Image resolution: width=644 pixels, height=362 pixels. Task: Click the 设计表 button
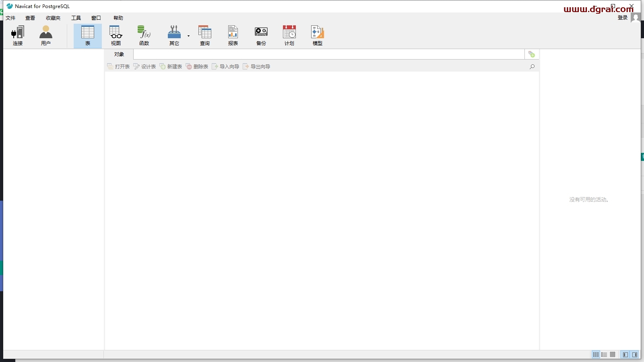[x=144, y=66]
